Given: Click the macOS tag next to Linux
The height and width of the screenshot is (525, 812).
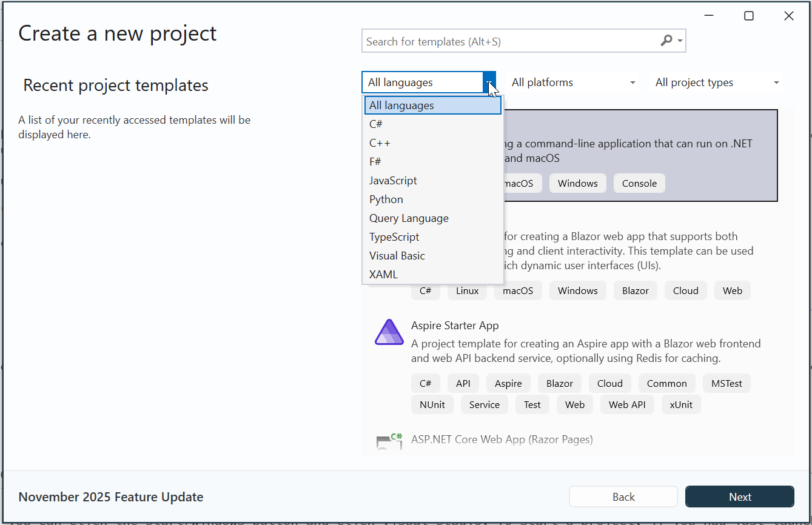Looking at the screenshot, I should point(518,290).
